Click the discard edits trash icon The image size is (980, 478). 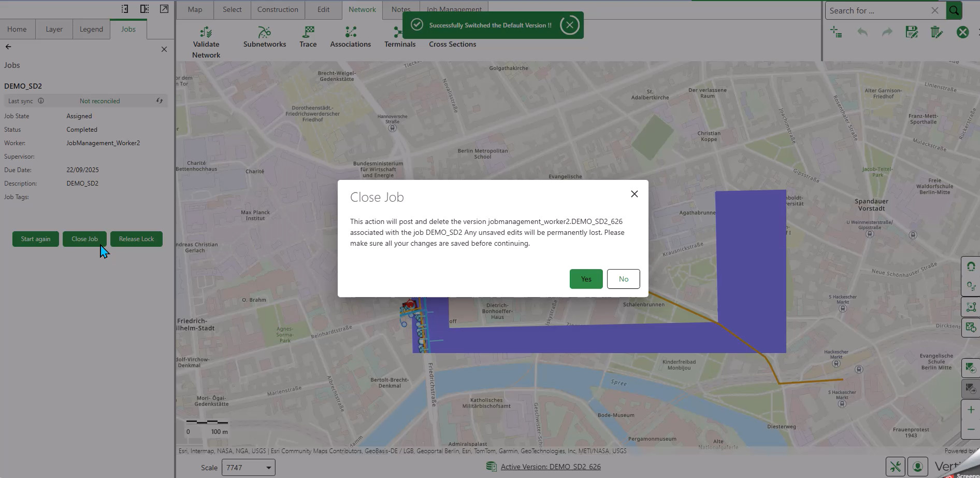coord(936,32)
